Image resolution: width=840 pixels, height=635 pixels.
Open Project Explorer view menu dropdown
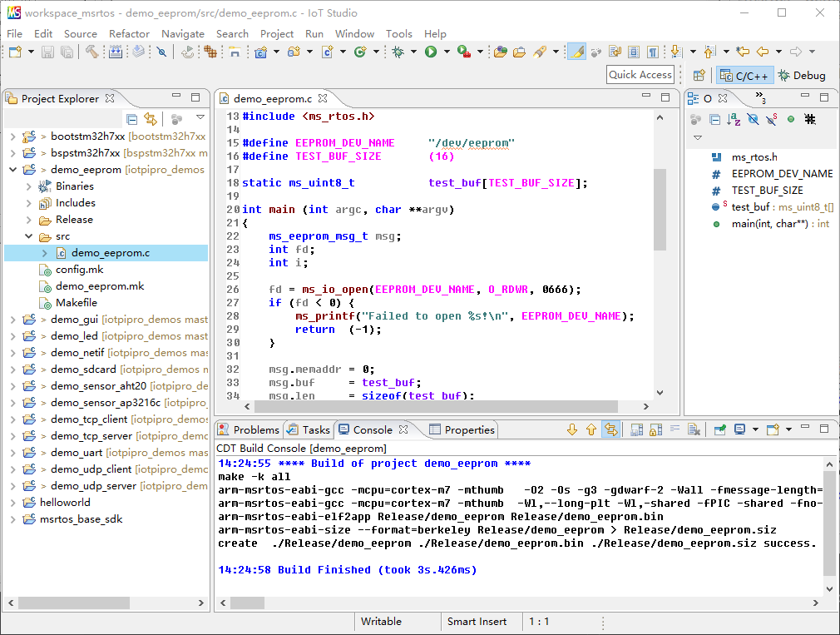click(200, 118)
